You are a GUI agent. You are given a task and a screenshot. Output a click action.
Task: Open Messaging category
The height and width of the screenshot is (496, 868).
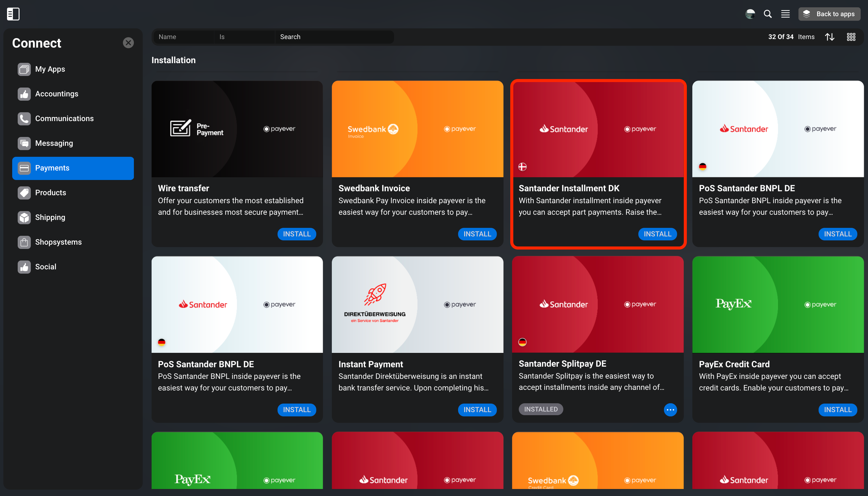(73, 143)
